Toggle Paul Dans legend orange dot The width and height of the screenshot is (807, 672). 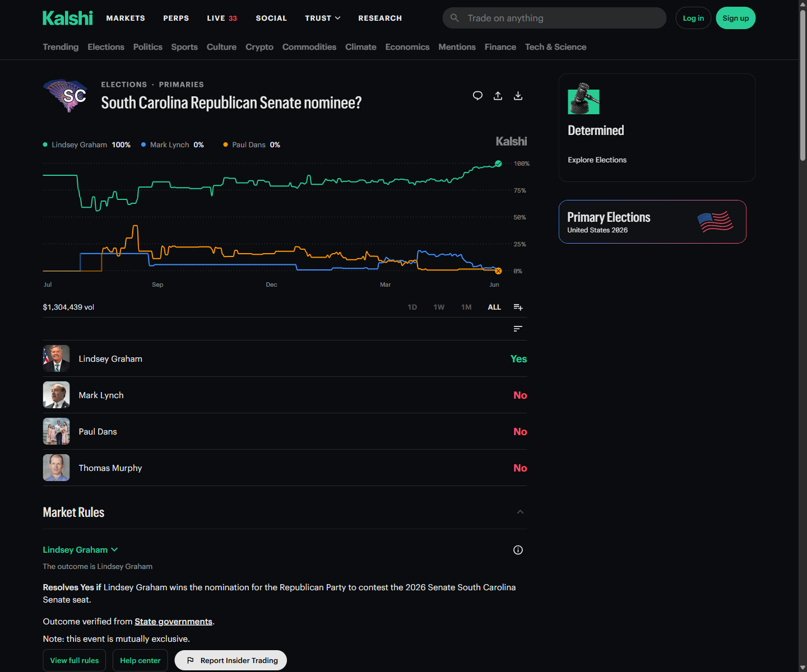(225, 144)
